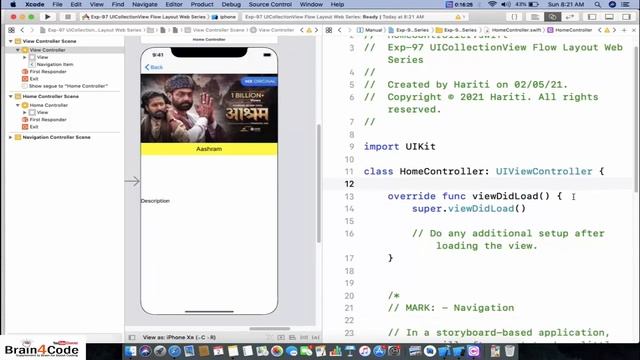
Task: Go back in the storyboard editor history
Action: [x=22, y=30]
